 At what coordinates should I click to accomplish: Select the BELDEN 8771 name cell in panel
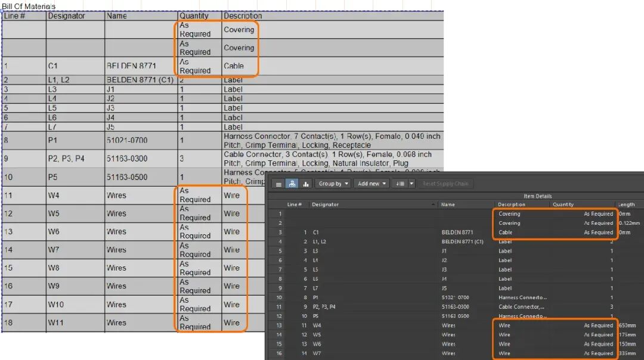point(457,232)
